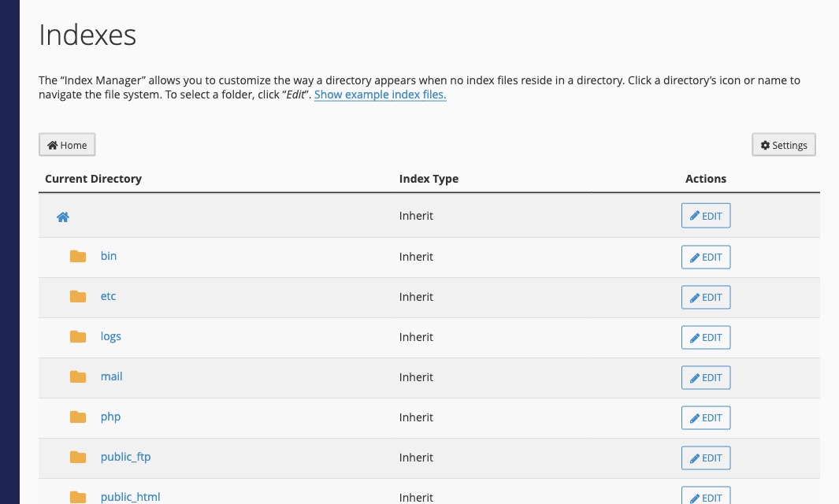
Task: Click EDIT in the php row
Action: (706, 418)
